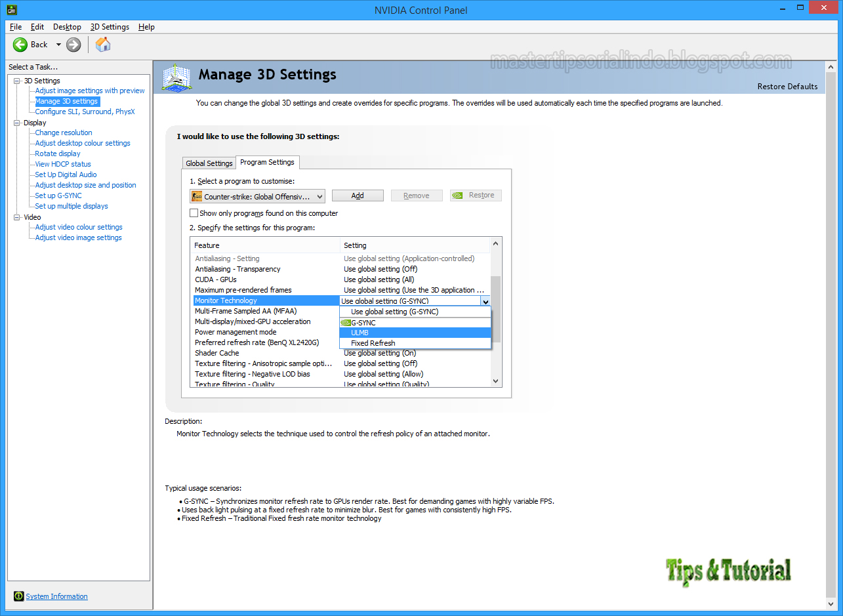
Task: Select Manage 3D settings in the tree
Action: click(x=66, y=101)
